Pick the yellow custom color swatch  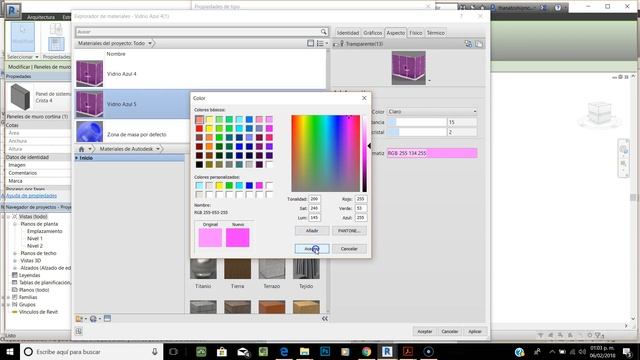[219, 186]
